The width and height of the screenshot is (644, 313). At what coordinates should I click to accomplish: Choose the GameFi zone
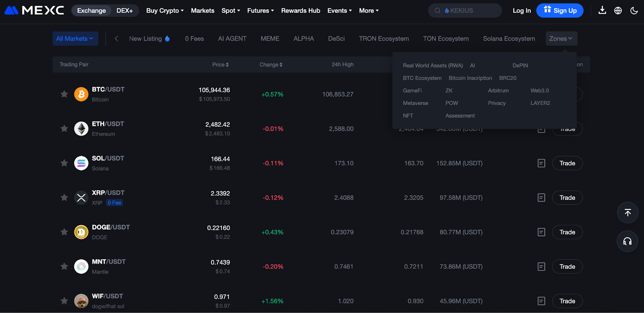412,91
